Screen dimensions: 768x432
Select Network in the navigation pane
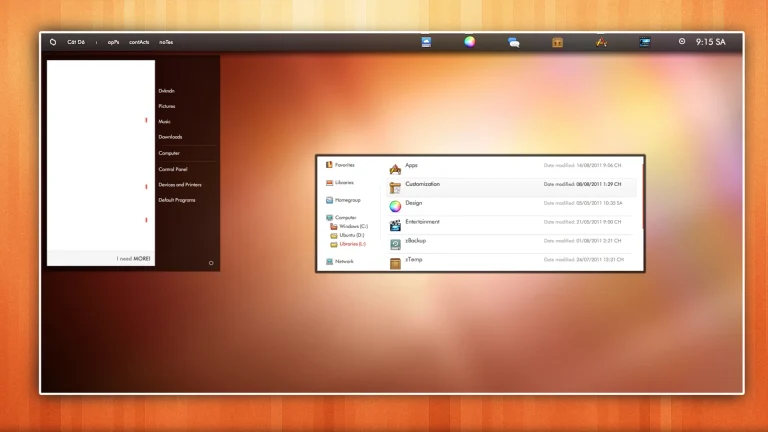coord(344,262)
